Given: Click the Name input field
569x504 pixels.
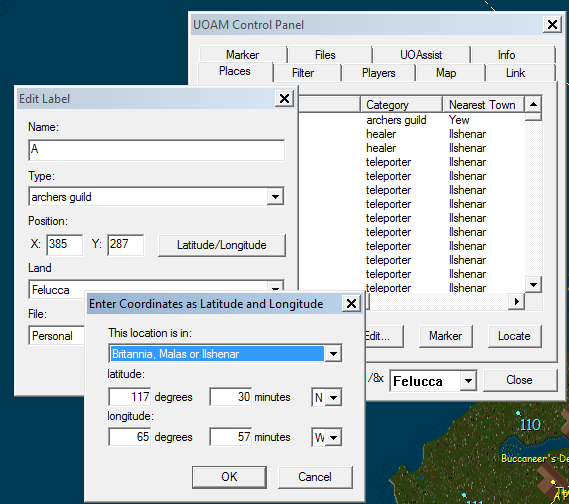Looking at the screenshot, I should tap(156, 150).
